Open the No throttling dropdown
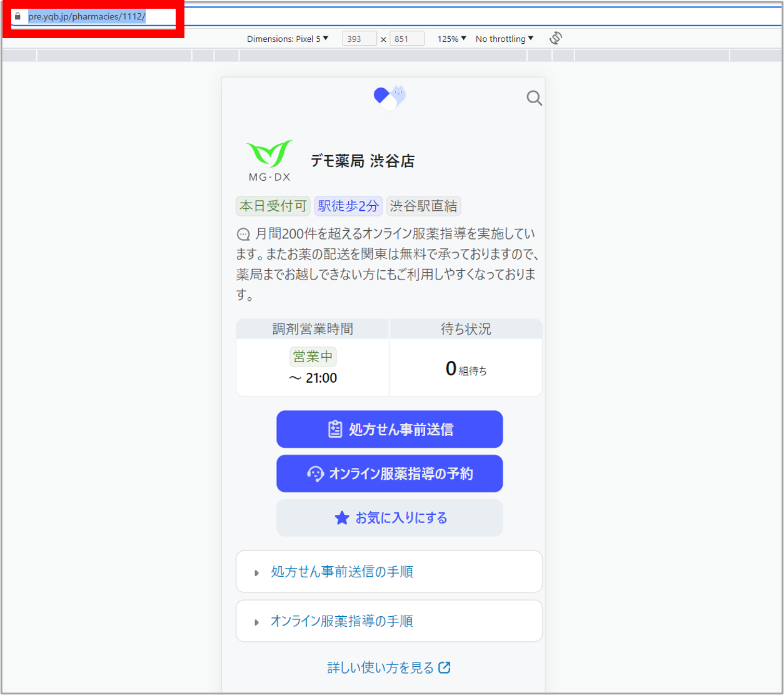This screenshot has height=695, width=784. pos(504,38)
